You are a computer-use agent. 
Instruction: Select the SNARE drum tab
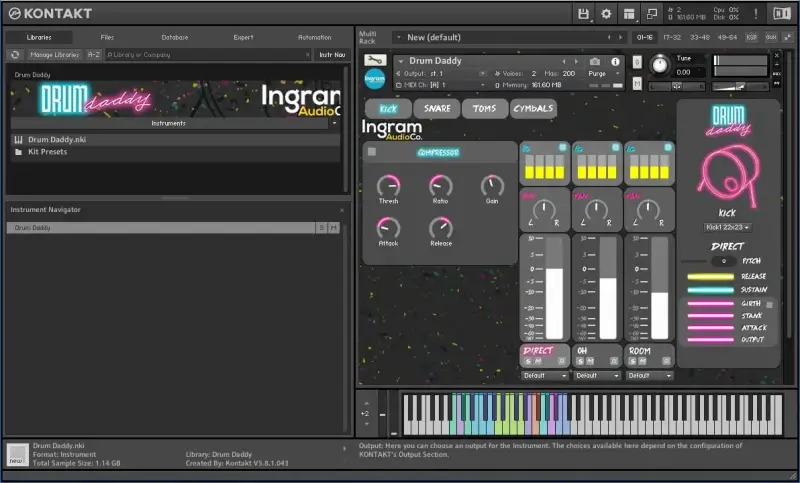pos(437,109)
